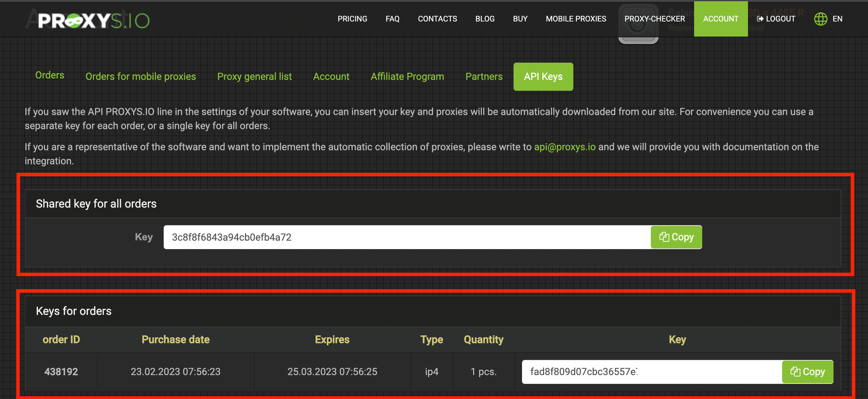The image size is (868, 399).
Task: Click the Purchase date column header
Action: tap(176, 340)
